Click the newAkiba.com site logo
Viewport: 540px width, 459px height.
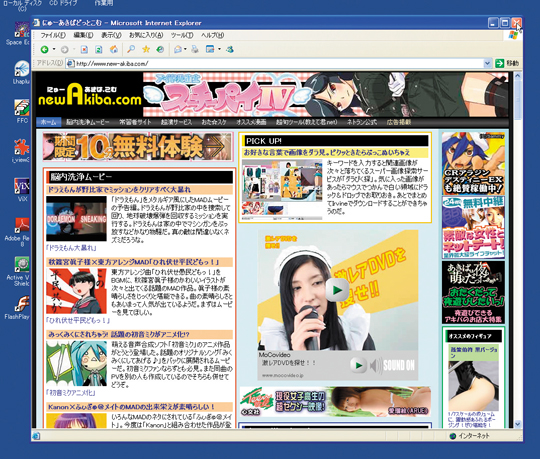coord(90,95)
